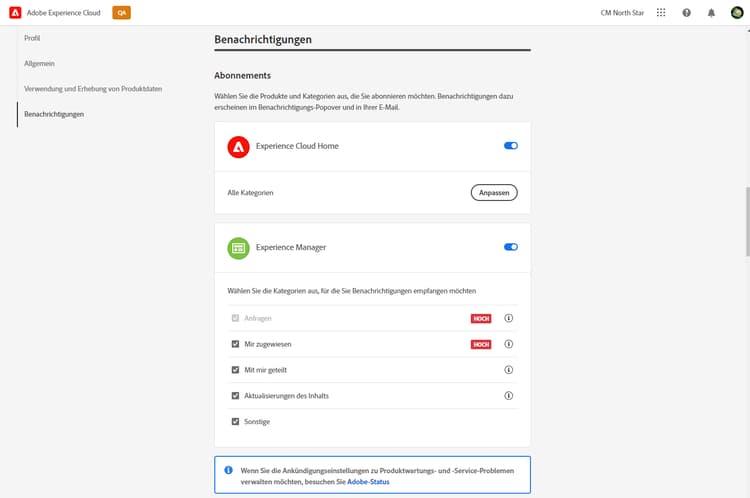The image size is (750, 498).
Task: Show info for Aktualisierungen des Inhalts
Action: [x=508, y=396]
